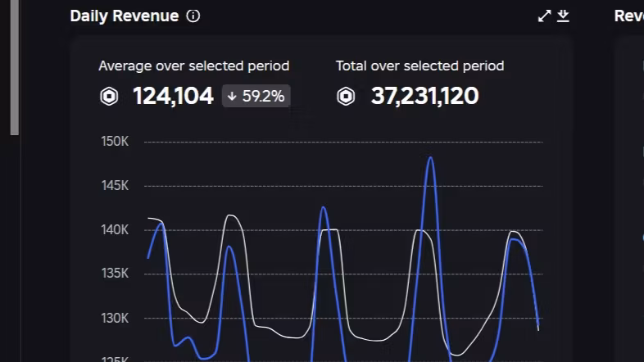The width and height of the screenshot is (644, 362).
Task: Click the average value 124,104
Action: click(173, 97)
